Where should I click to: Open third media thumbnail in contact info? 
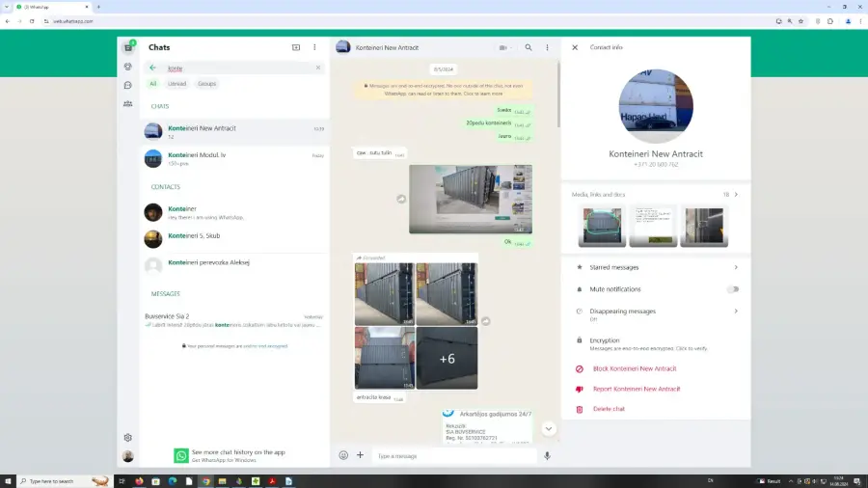[704, 226]
